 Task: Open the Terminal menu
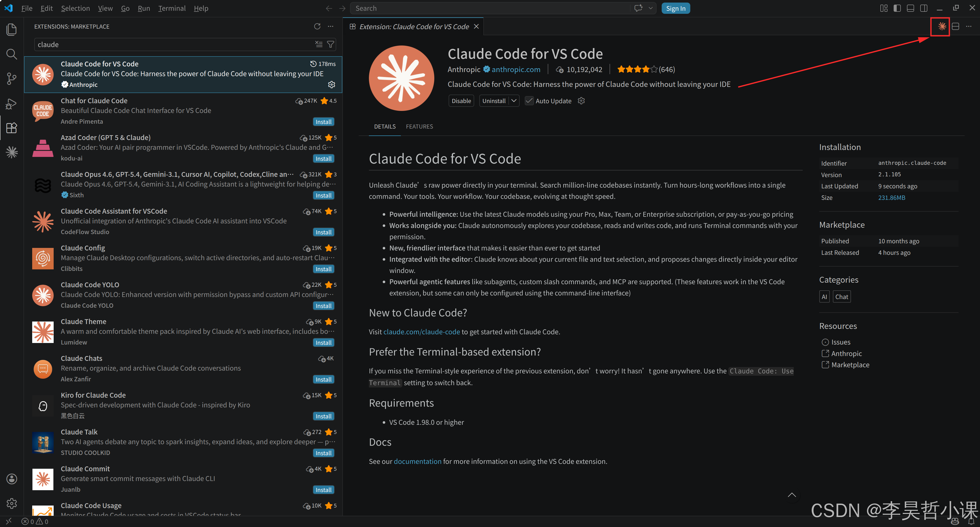(x=172, y=8)
